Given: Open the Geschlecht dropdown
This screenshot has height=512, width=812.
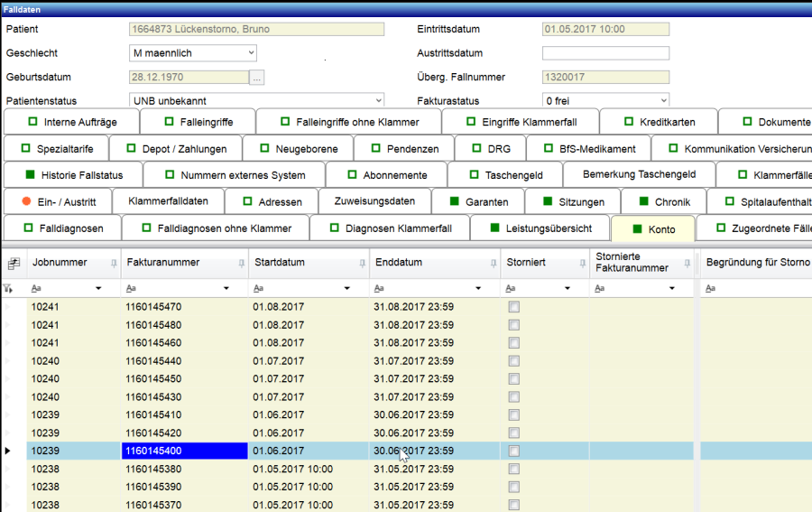Looking at the screenshot, I should pos(249,53).
